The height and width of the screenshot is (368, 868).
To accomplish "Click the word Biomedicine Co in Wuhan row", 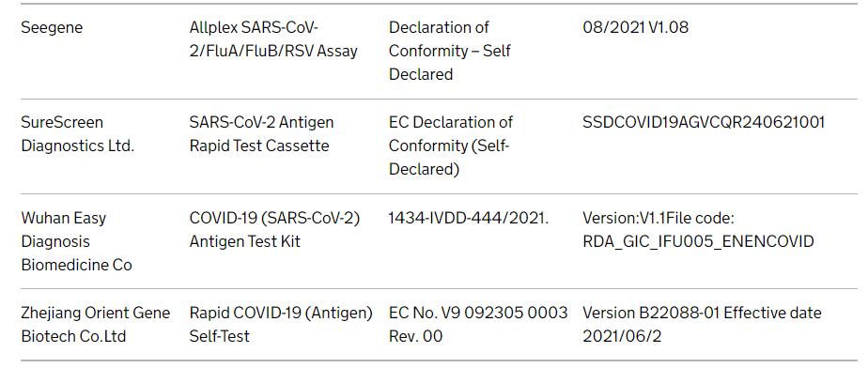I will (76, 265).
